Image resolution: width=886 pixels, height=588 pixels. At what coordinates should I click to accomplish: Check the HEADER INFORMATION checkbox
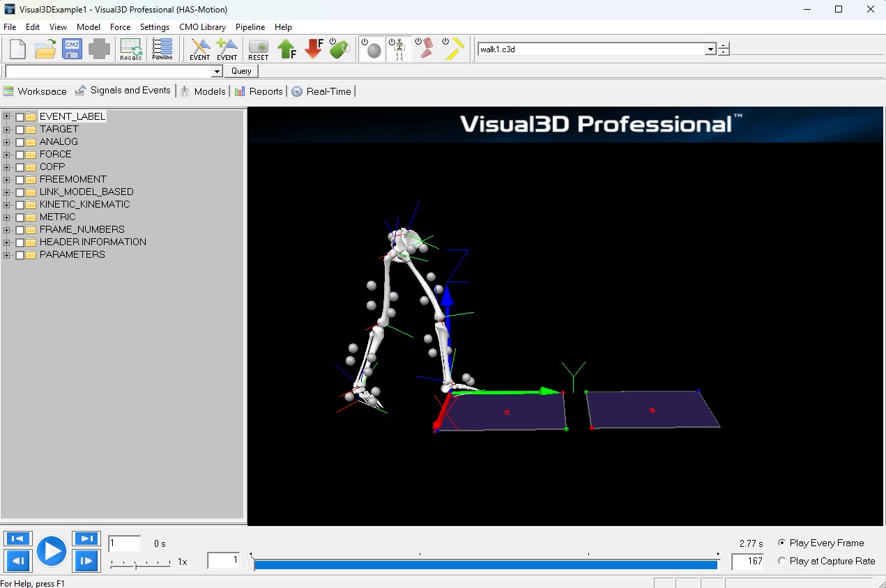(20, 242)
